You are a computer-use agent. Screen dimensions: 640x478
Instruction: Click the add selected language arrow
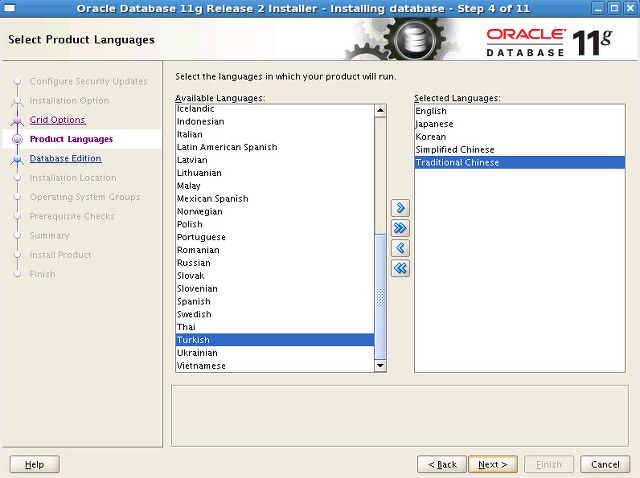click(400, 208)
